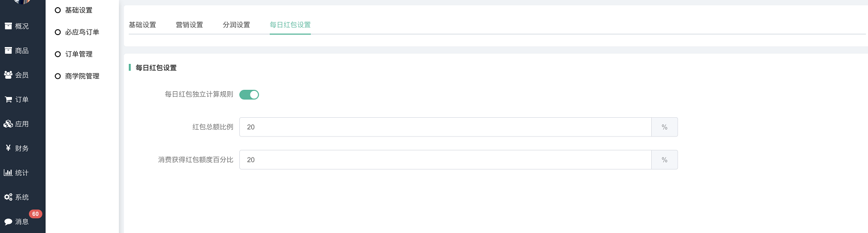This screenshot has height=233, width=868.
Task: Click the 概况 overview icon in sidebar
Action: (x=8, y=26)
